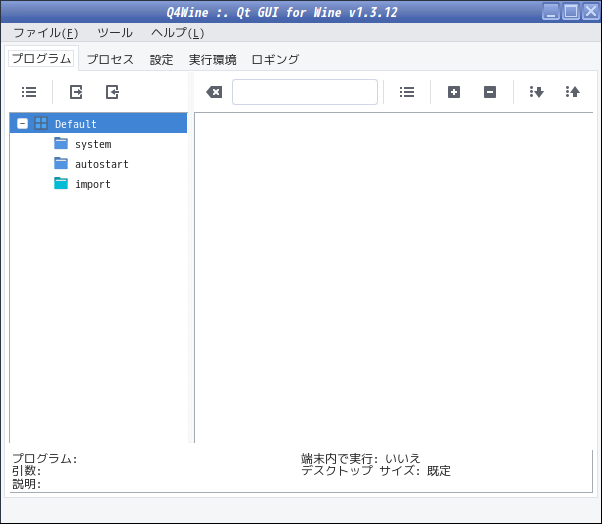The image size is (602, 524).
Task: Collapse the Default prefix tree node
Action: [x=22, y=124]
